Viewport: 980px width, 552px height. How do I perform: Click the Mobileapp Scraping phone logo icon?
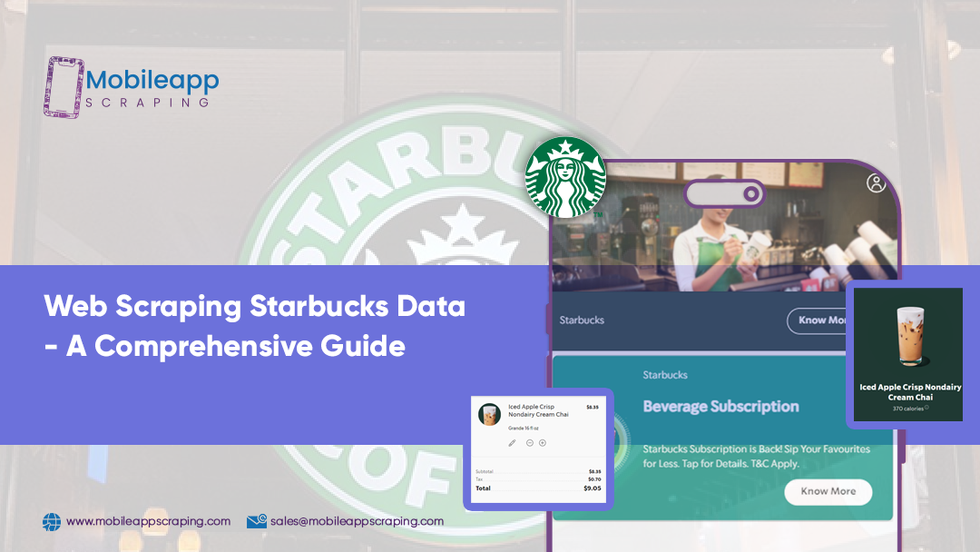click(64, 87)
